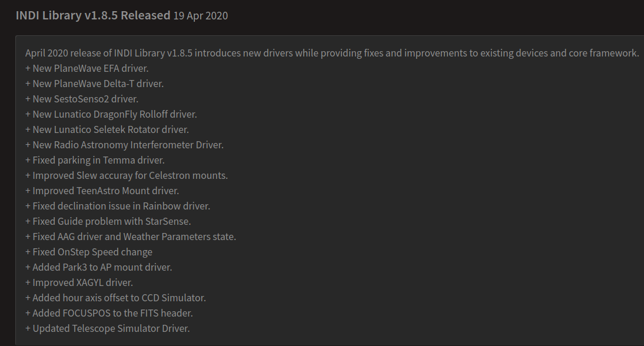Image resolution: width=644 pixels, height=346 pixels.
Task: Click the Radio Astronomy Interferometer Driver entry
Action: (x=124, y=145)
